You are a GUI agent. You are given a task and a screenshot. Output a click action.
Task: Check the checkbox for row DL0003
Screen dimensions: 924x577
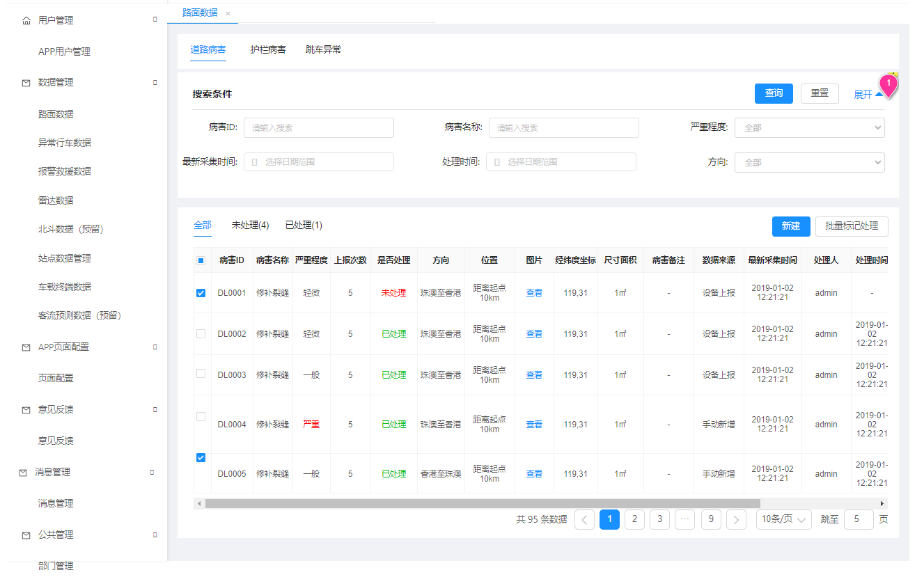click(x=201, y=373)
